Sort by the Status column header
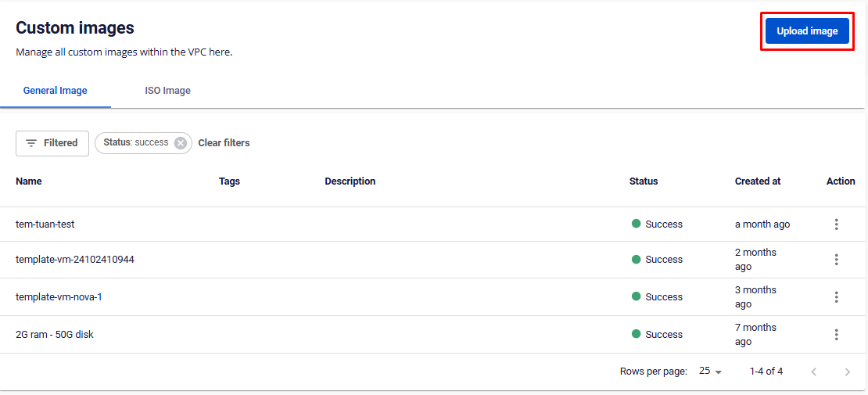 point(644,181)
